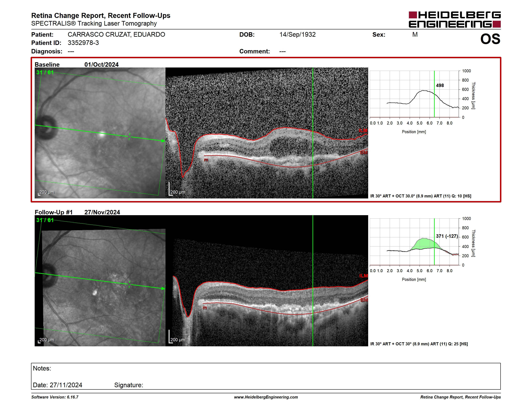Click the Baseline thickness value '498'

point(440,85)
